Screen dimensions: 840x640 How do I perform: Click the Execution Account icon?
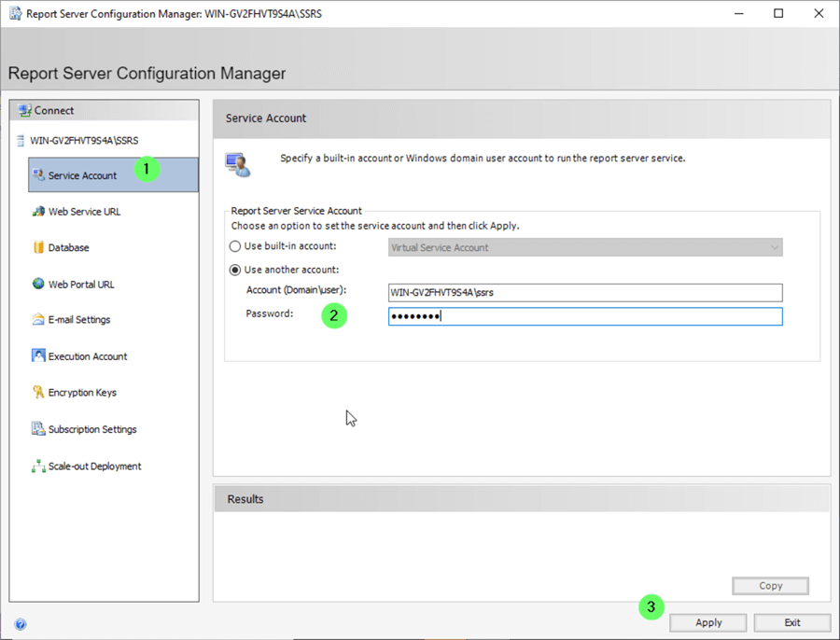point(38,356)
